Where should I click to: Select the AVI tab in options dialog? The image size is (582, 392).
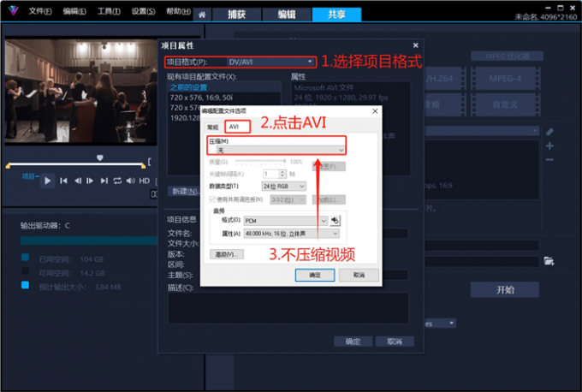[238, 127]
